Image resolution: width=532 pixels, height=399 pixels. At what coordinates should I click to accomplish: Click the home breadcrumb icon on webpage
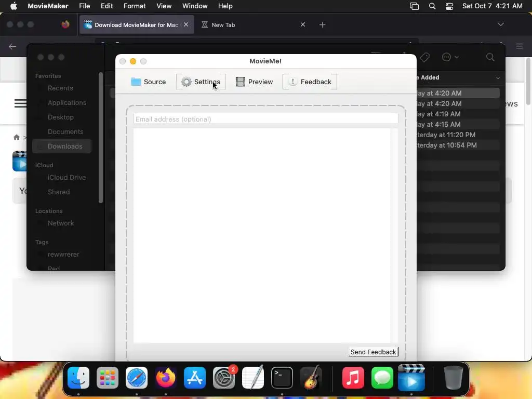click(x=16, y=137)
